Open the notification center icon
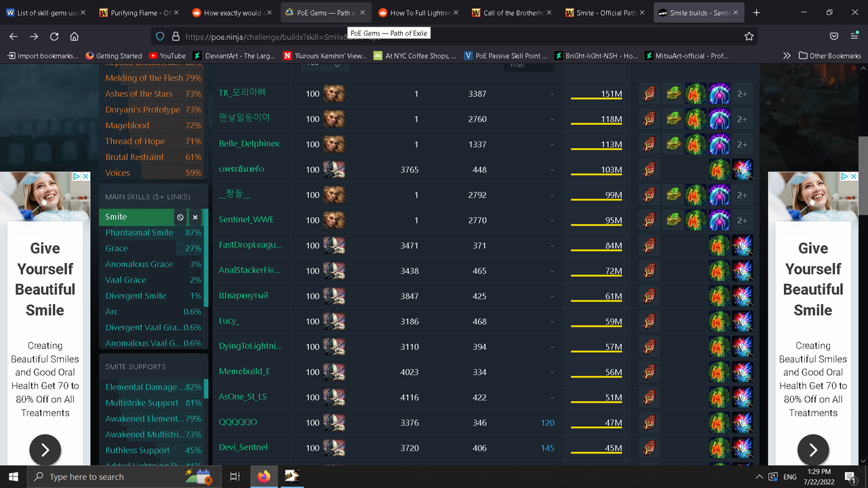The image size is (868, 488). (x=850, y=476)
